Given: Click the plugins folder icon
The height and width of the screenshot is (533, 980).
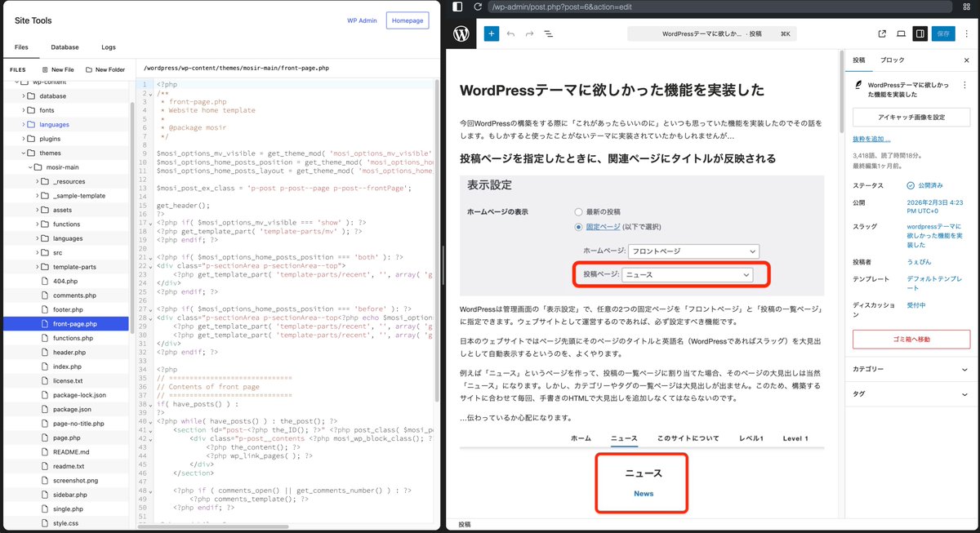Looking at the screenshot, I should click(x=31, y=139).
